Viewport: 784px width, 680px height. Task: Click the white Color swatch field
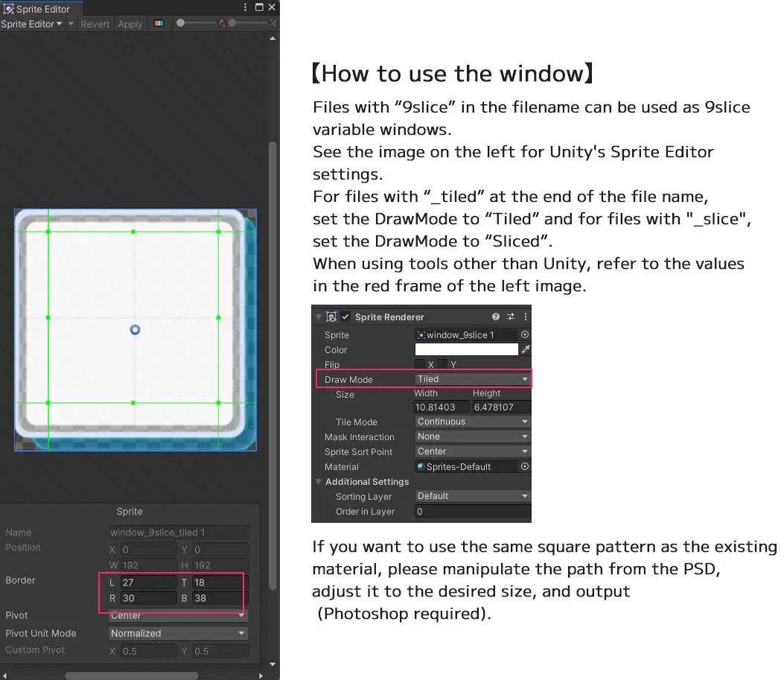[x=466, y=349]
